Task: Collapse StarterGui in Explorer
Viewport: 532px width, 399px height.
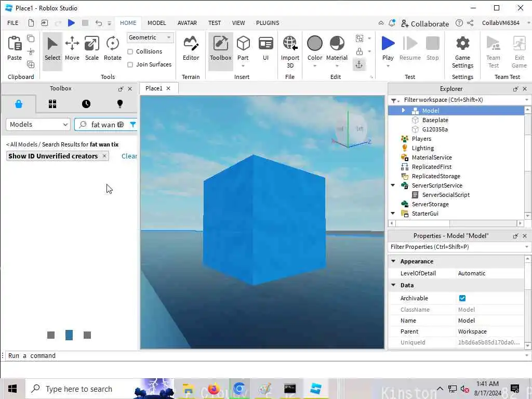Action: coord(393,214)
